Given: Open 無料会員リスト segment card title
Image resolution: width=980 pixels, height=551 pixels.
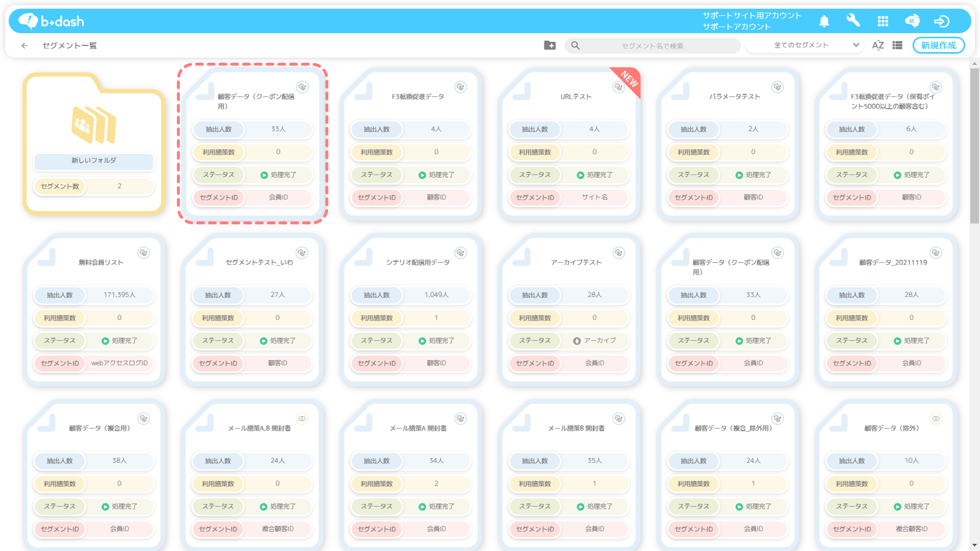Looking at the screenshot, I should click(101, 263).
